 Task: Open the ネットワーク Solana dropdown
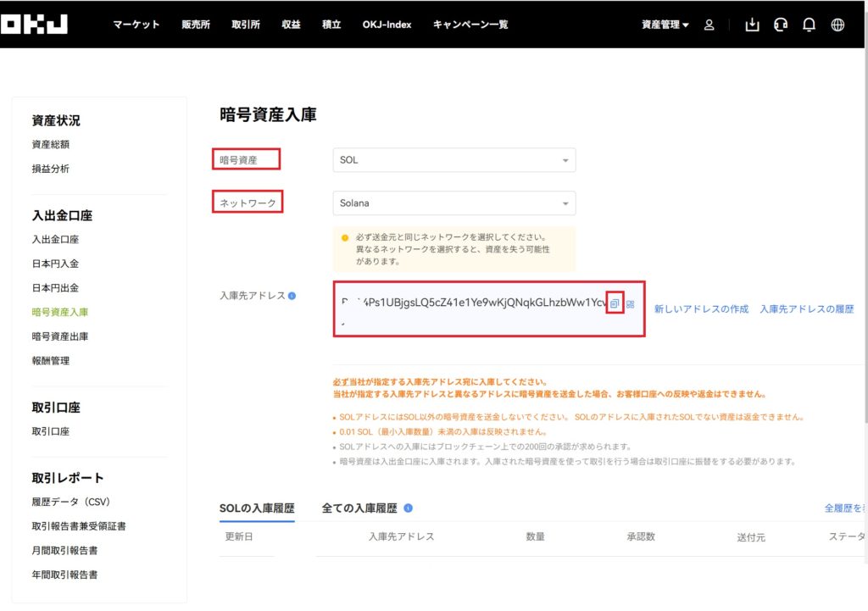(454, 203)
